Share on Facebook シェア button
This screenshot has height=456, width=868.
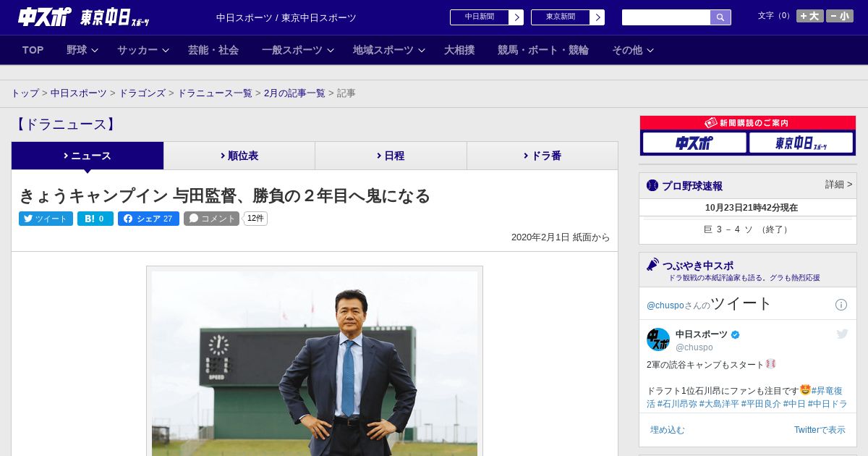point(148,219)
